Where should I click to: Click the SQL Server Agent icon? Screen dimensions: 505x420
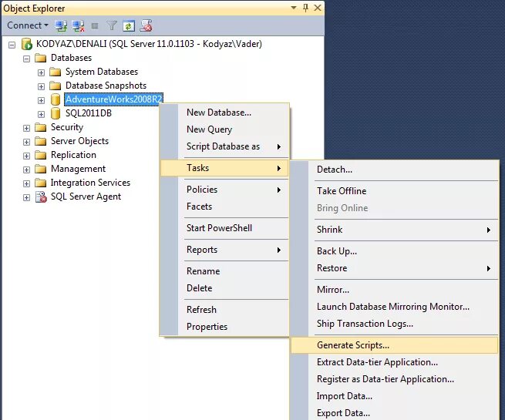(41, 197)
